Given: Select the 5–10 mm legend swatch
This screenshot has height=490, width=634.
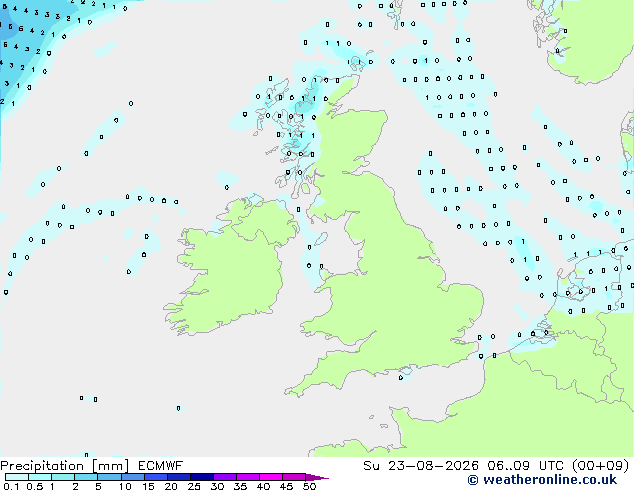Looking at the screenshot, I should tap(109, 477).
